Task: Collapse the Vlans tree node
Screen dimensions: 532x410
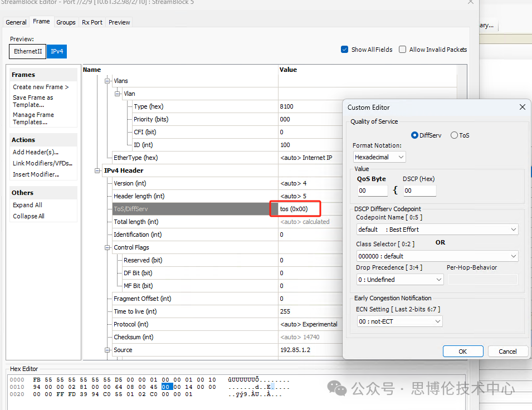Action: tap(108, 81)
